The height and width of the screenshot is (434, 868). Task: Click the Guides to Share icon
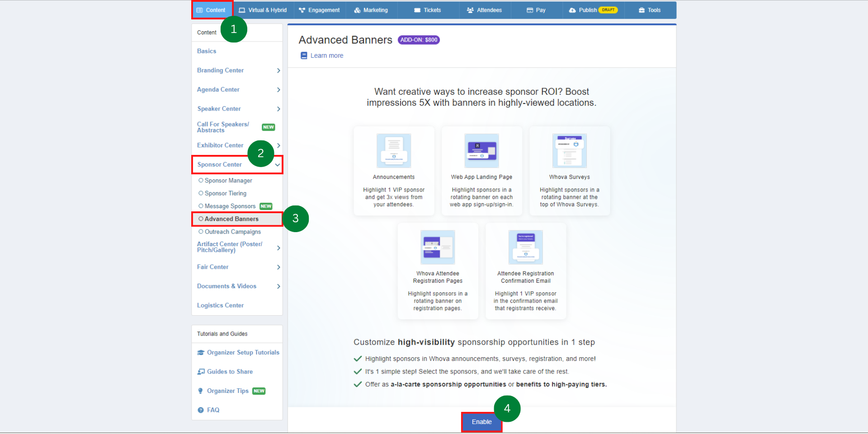[x=201, y=372]
